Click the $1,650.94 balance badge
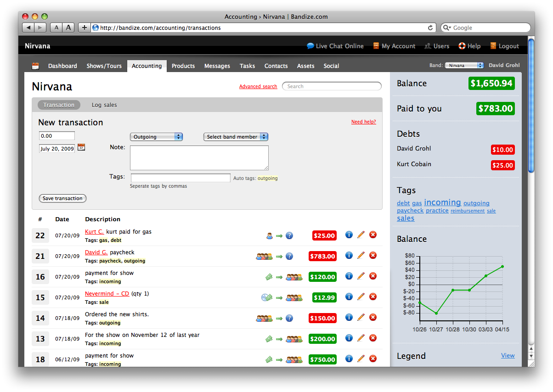Screen dimensions: 553x392 point(491,83)
